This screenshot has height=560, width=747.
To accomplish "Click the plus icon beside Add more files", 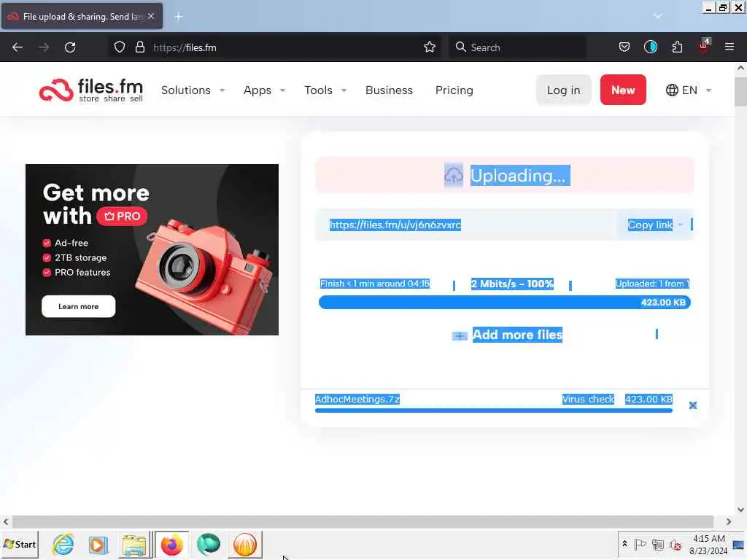I will tap(460, 335).
